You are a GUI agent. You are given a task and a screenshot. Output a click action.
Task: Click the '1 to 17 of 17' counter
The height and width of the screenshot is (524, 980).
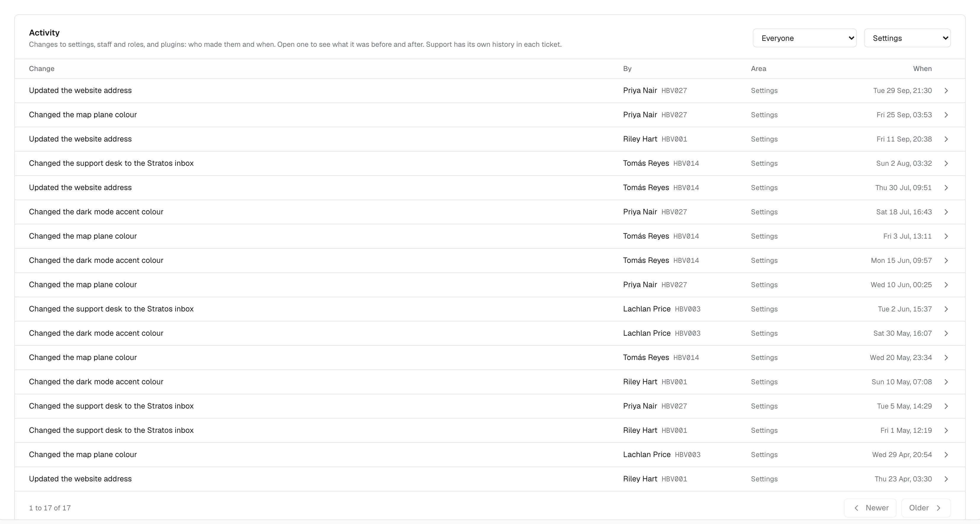[x=50, y=508]
